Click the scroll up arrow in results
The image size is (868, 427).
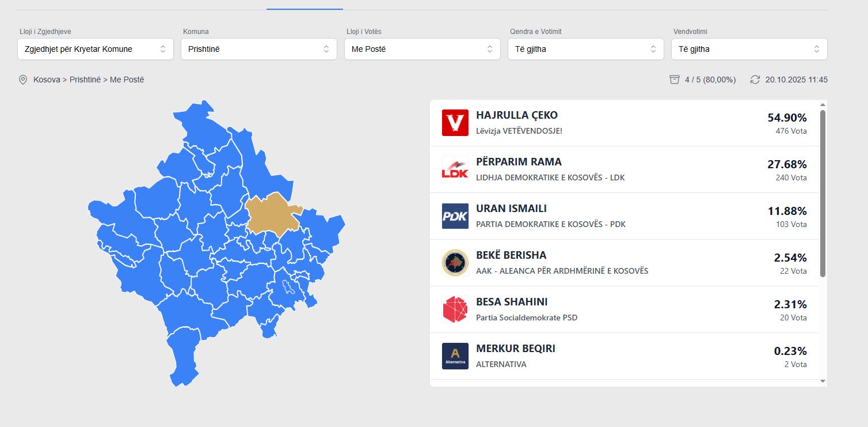point(823,105)
